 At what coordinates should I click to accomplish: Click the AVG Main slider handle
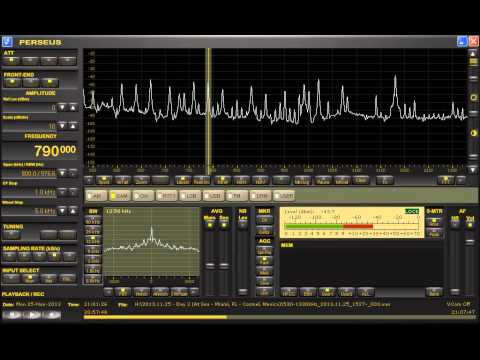tap(210, 266)
